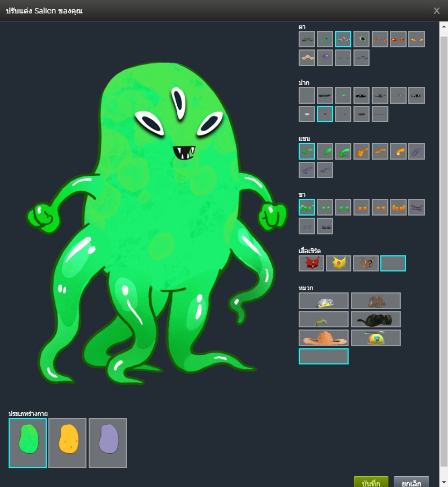
Task: Equip the brown knight helmet
Action: (375, 300)
